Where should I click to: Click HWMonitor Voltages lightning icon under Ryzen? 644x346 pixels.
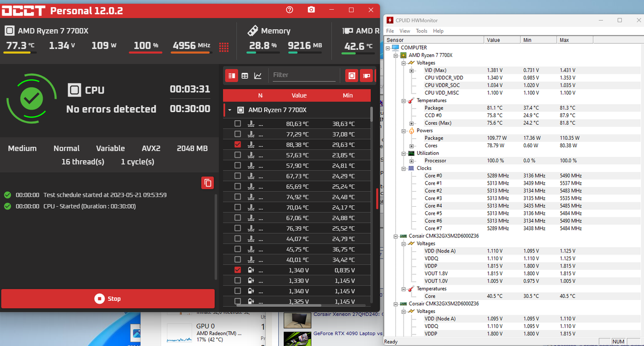(x=411, y=63)
